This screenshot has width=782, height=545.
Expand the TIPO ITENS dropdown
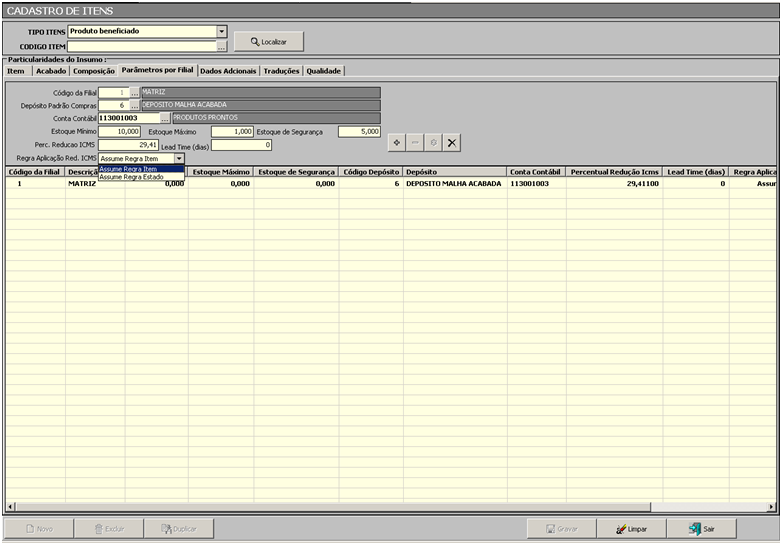pos(222,31)
